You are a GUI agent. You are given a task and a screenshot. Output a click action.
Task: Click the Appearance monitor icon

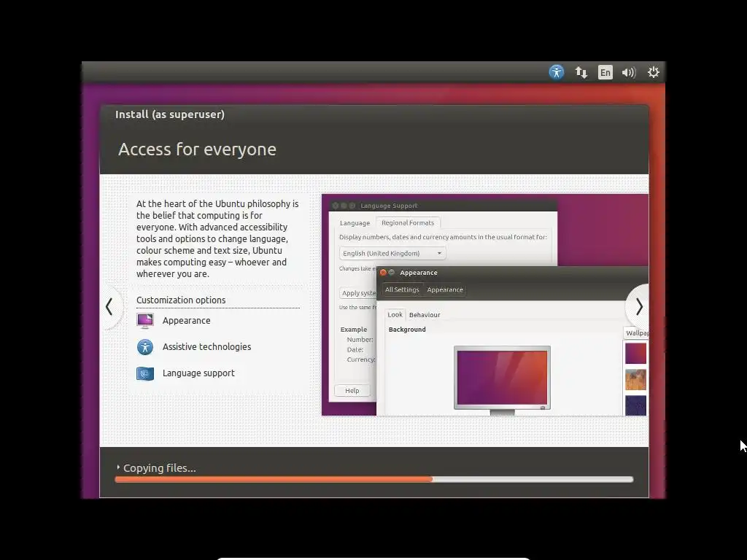[145, 321]
